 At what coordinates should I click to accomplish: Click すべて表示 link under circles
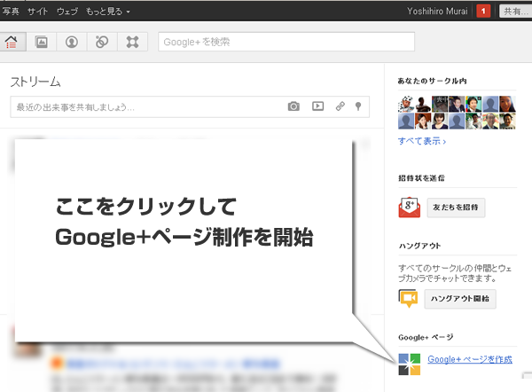point(422,141)
